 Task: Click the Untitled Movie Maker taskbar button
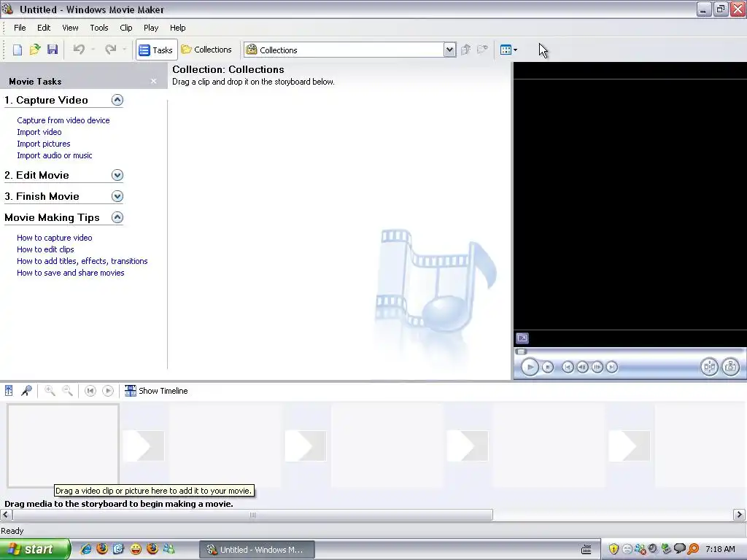[257, 550]
